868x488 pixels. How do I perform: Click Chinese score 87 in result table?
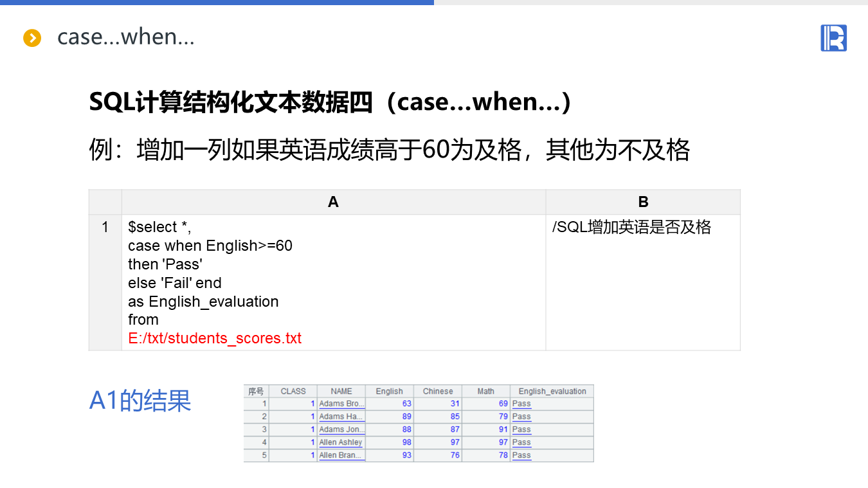[455, 429]
